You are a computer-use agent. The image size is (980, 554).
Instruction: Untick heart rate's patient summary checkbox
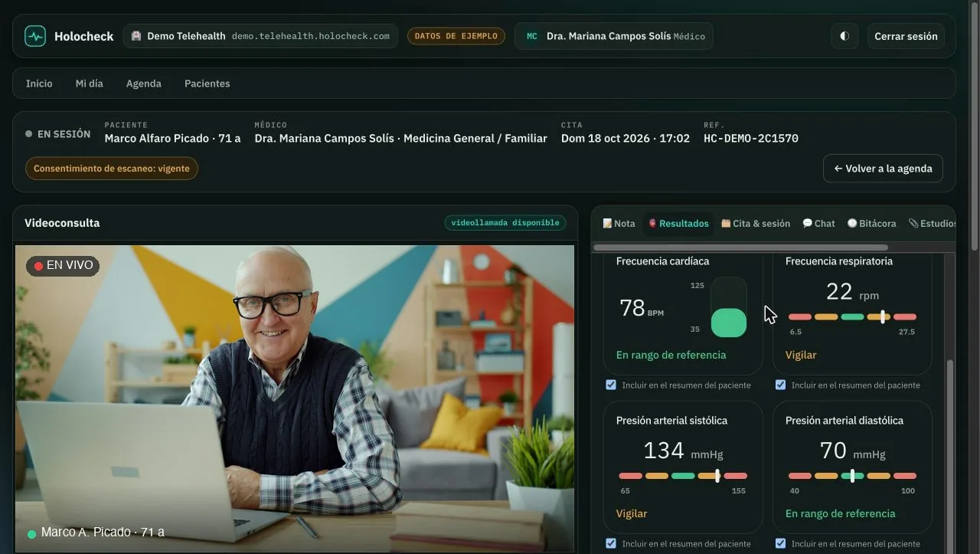point(611,385)
